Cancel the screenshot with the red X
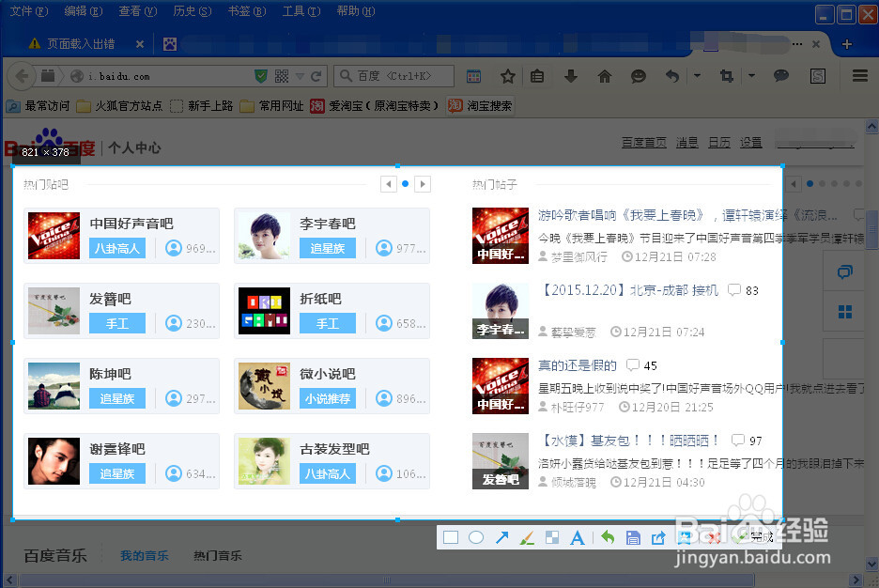This screenshot has width=879, height=588. 714,538
